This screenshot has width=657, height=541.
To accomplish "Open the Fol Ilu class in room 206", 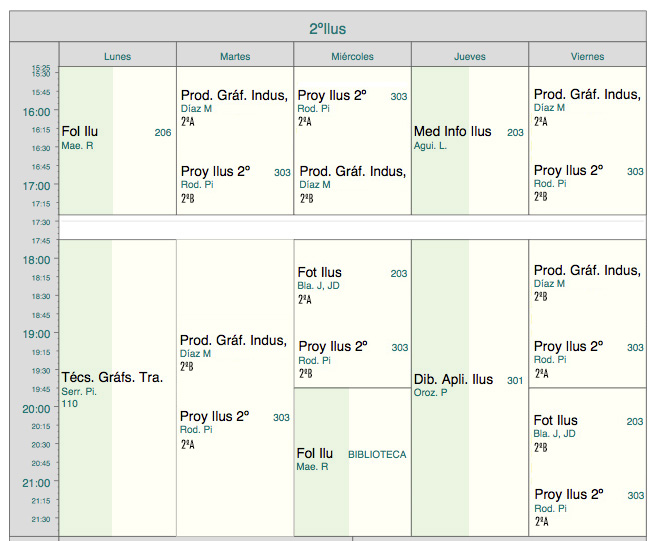I will click(x=80, y=132).
